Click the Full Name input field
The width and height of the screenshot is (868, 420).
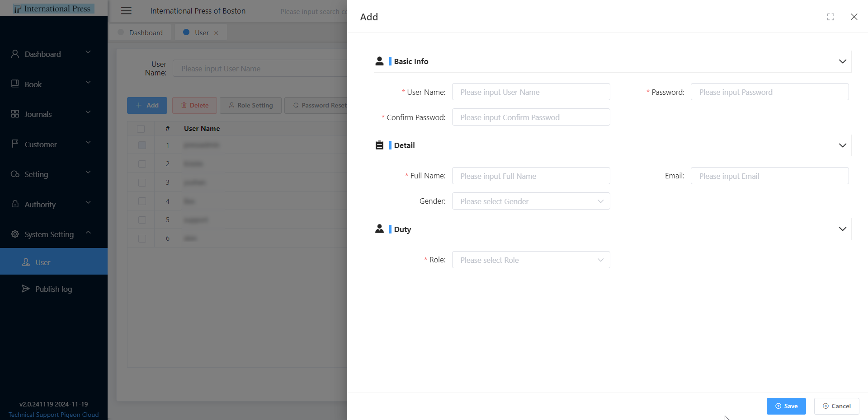click(531, 176)
